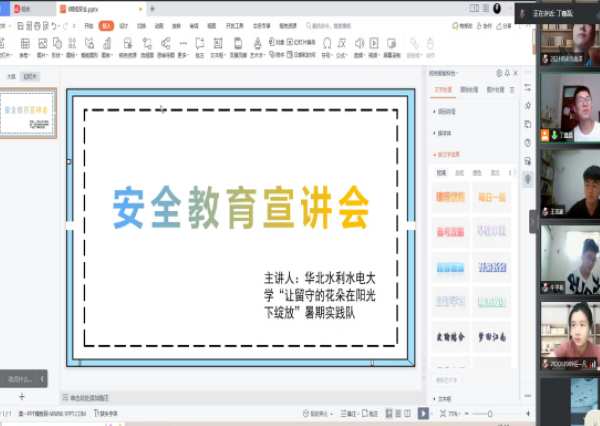The width and height of the screenshot is (600, 426).
Task: Add a new slide with the plus button
Action: point(22,397)
